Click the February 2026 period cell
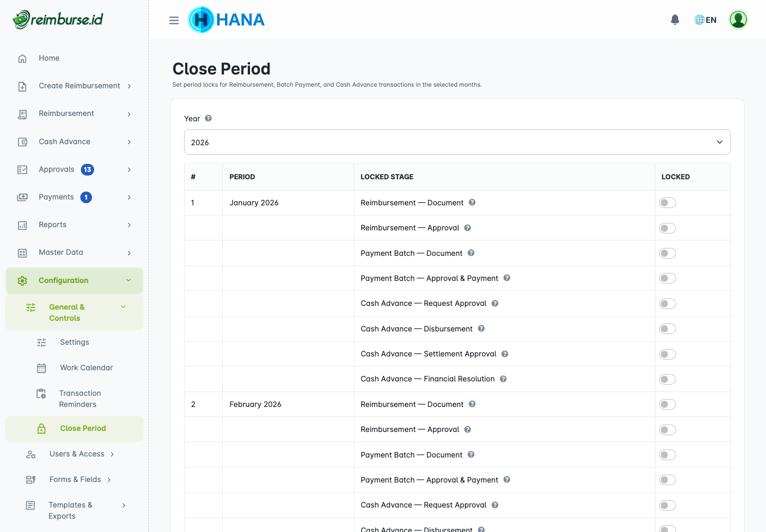The image size is (766, 532). point(288,404)
